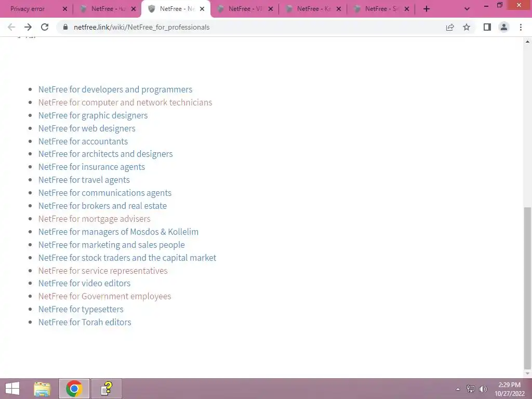
Task: Open NetFree for developers and programmers
Action: point(115,89)
